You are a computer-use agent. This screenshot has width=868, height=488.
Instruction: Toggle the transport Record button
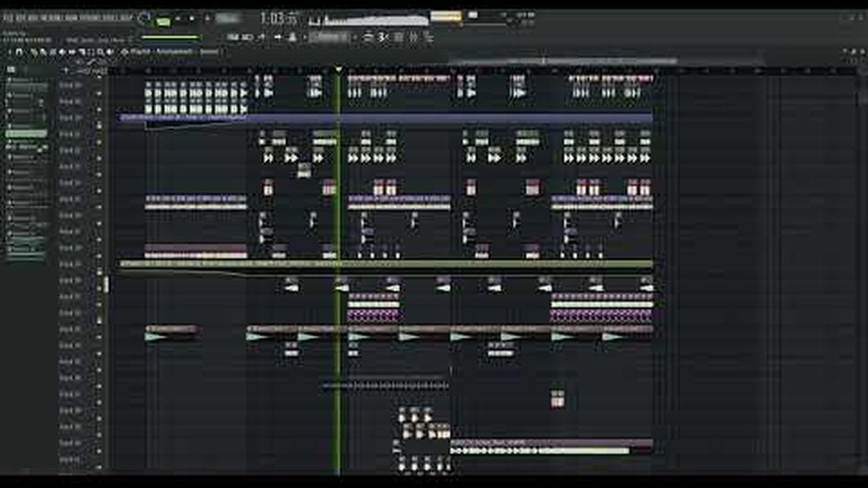[x=207, y=18]
